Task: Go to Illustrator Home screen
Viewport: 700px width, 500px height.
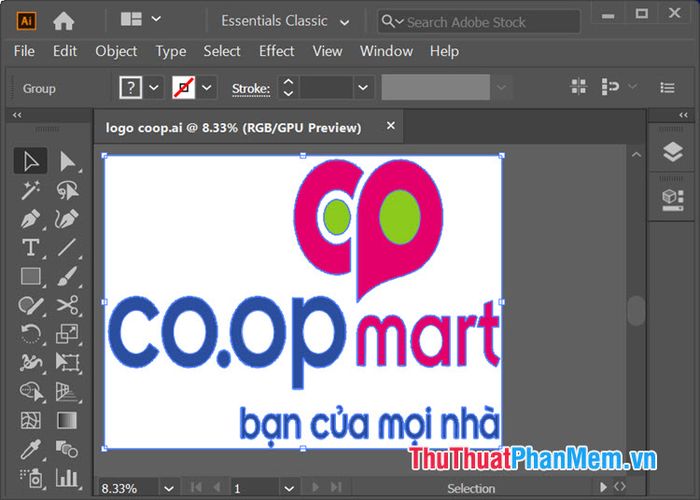Action: point(63,21)
